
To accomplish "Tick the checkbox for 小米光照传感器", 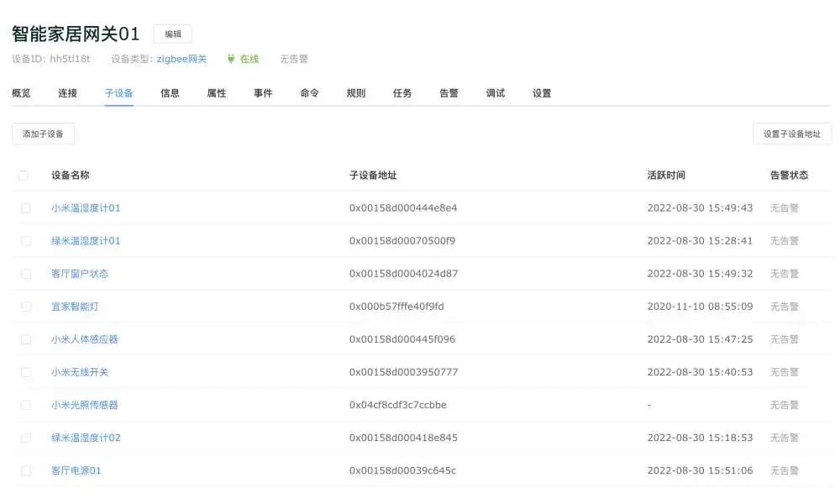I will tap(26, 405).
